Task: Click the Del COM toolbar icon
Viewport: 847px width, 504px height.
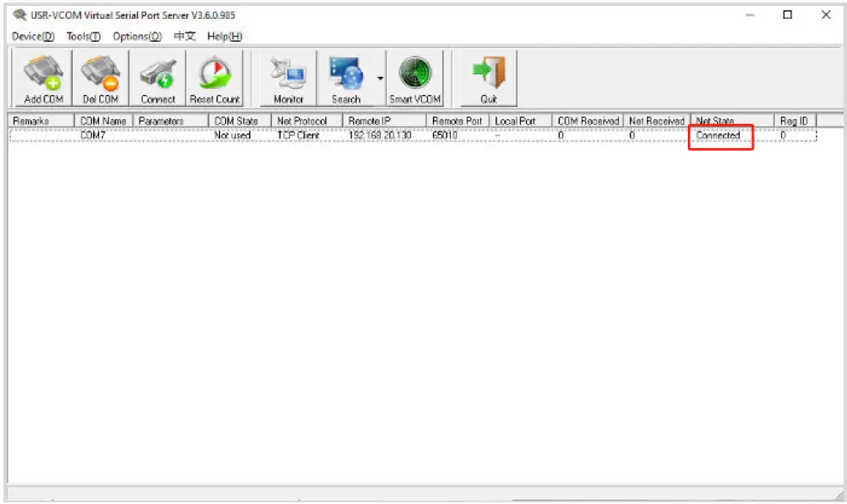Action: (100, 79)
